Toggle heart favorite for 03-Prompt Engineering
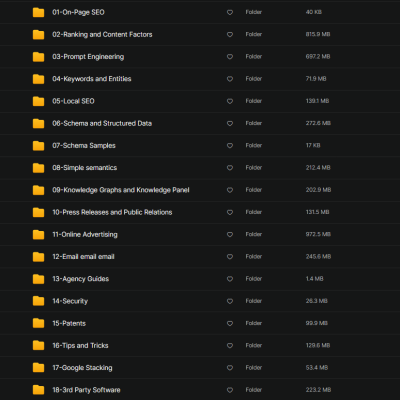Screen dimensions: 400x400 coord(230,57)
